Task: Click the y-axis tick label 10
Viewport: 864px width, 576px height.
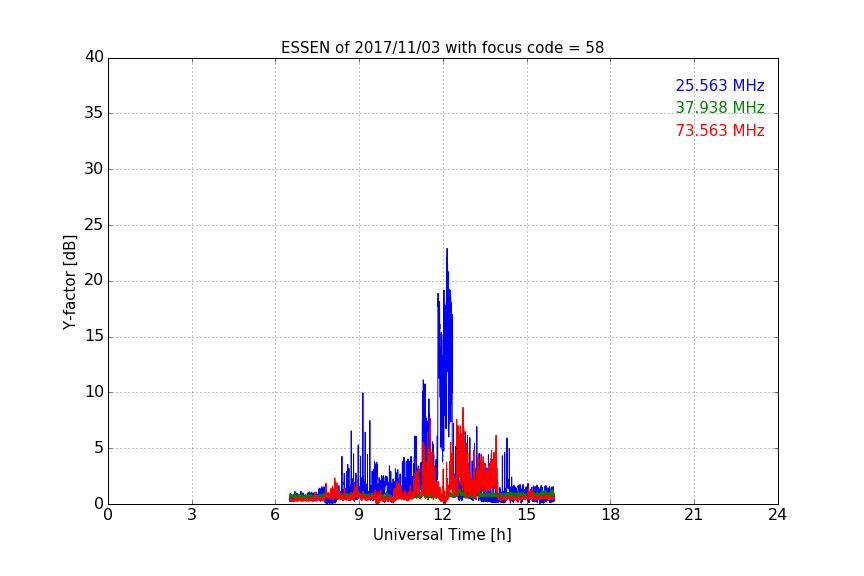Action: point(94,392)
